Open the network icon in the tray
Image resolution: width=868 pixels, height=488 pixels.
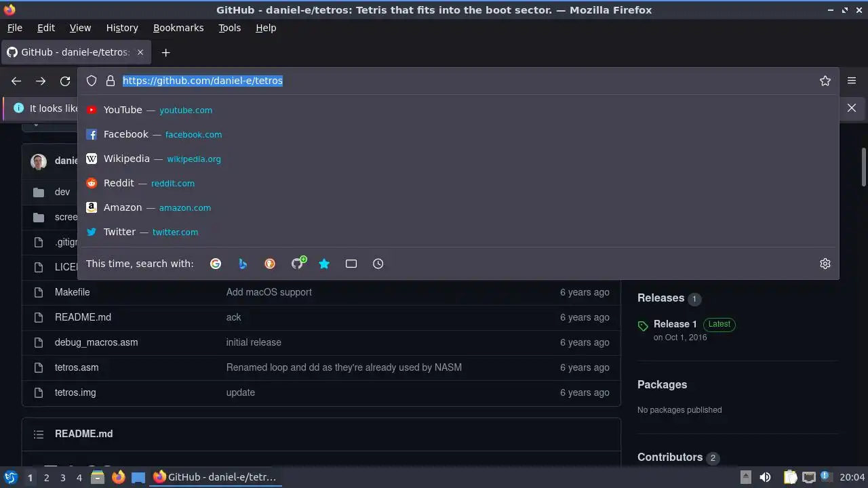coord(808,477)
